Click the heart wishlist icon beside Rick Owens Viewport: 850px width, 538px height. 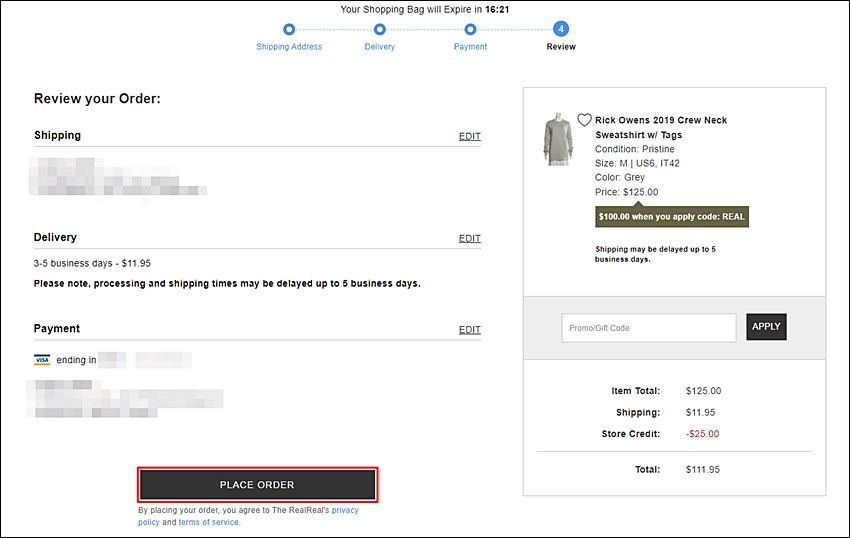[584, 120]
